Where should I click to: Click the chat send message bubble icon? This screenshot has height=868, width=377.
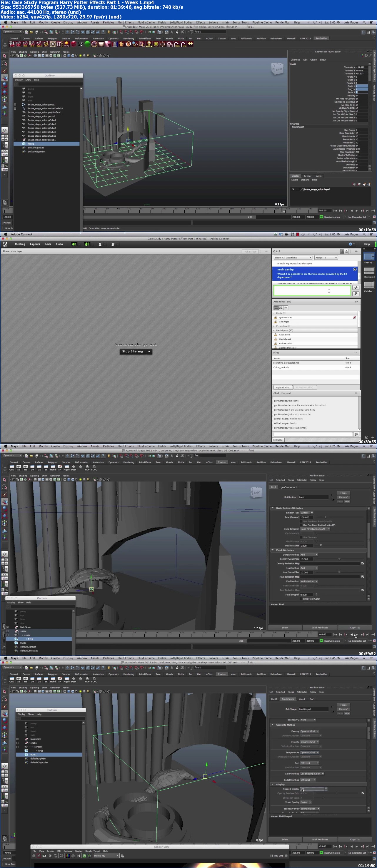[x=356, y=434]
